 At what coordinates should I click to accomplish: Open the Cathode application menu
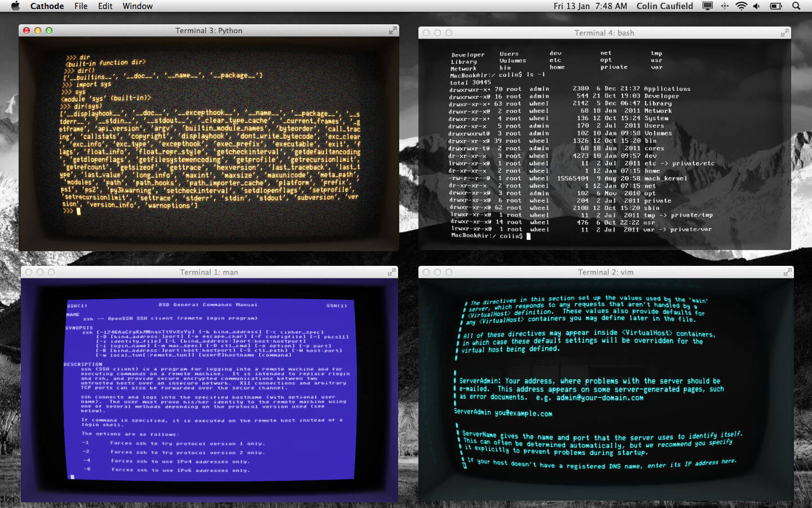click(47, 6)
